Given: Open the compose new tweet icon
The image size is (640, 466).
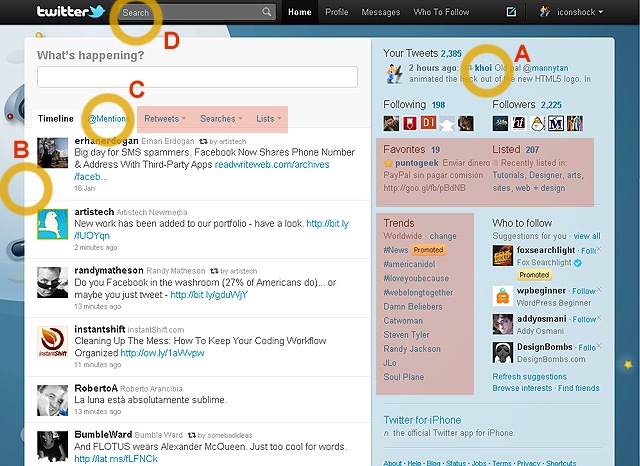Looking at the screenshot, I should click(x=512, y=13).
